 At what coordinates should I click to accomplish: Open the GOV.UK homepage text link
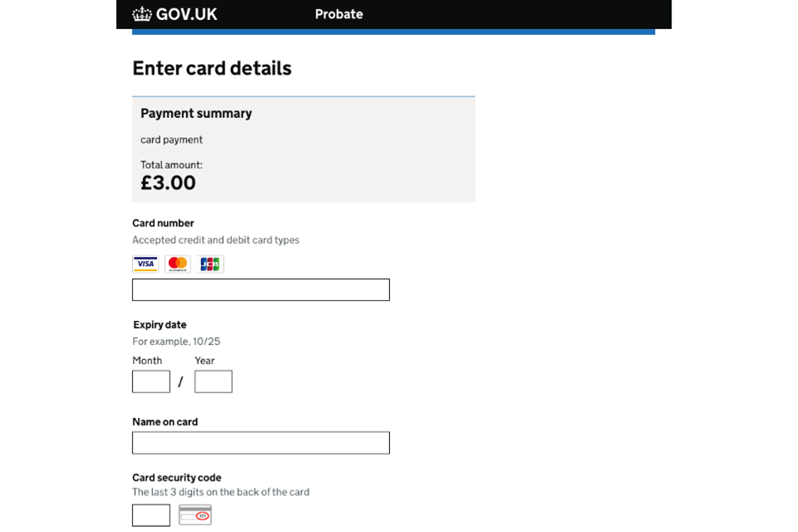tap(186, 14)
